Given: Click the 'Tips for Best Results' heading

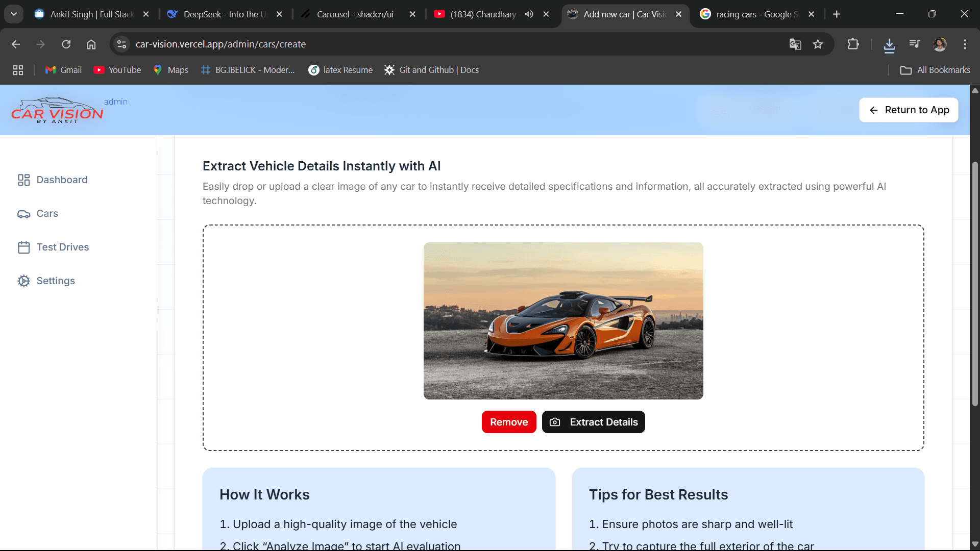Looking at the screenshot, I should (658, 494).
